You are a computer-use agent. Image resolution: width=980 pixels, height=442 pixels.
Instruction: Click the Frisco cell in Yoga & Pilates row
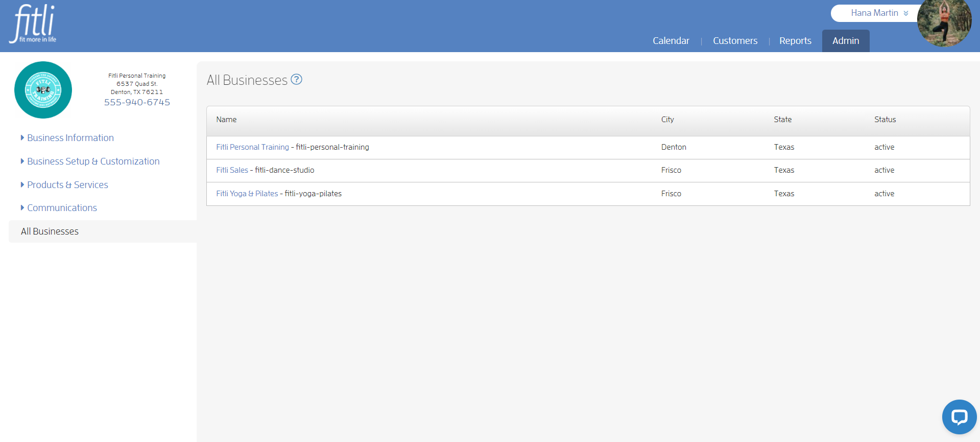pyautogui.click(x=671, y=194)
